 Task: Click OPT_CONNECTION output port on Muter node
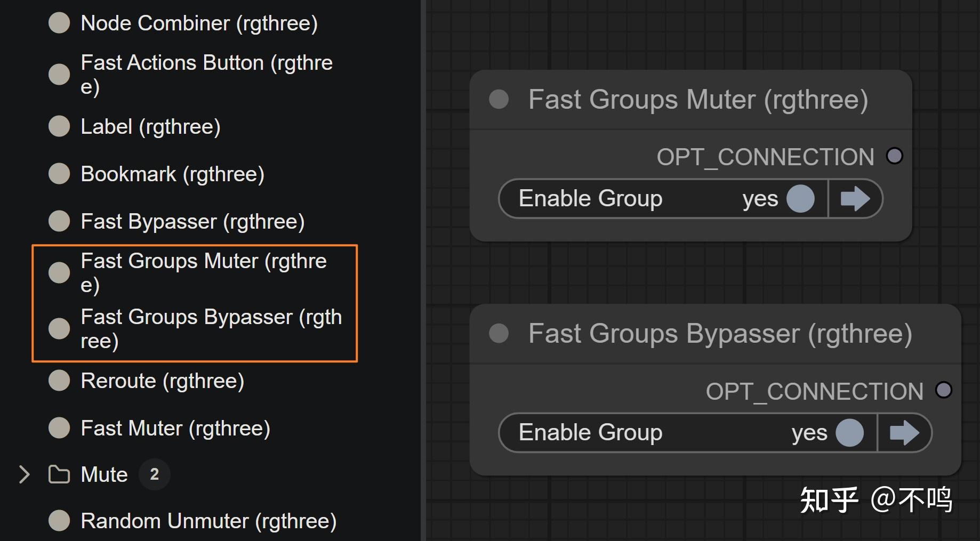pyautogui.click(x=894, y=156)
